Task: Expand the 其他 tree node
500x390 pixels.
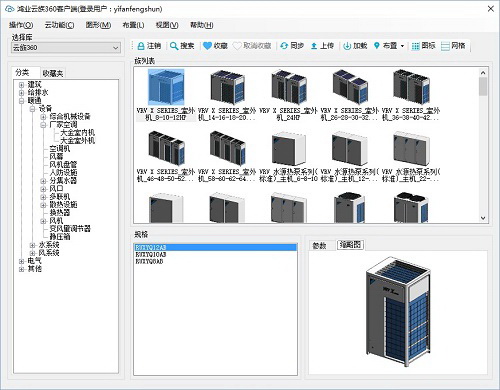Action: click(22, 269)
